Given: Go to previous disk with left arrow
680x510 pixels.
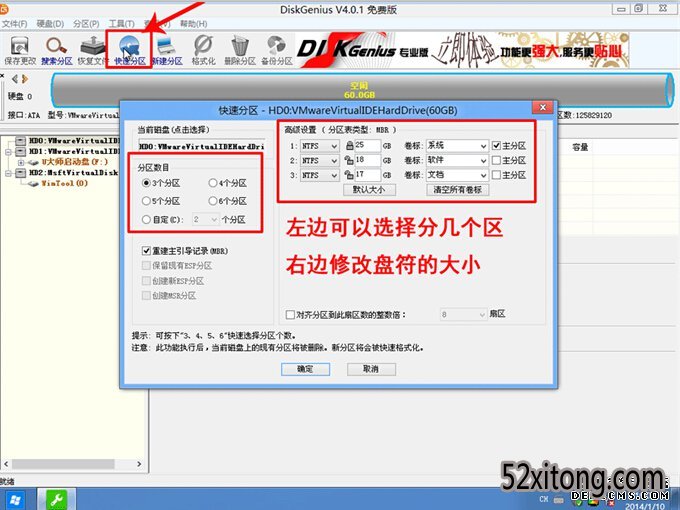Looking at the screenshot, I should 15,79.
